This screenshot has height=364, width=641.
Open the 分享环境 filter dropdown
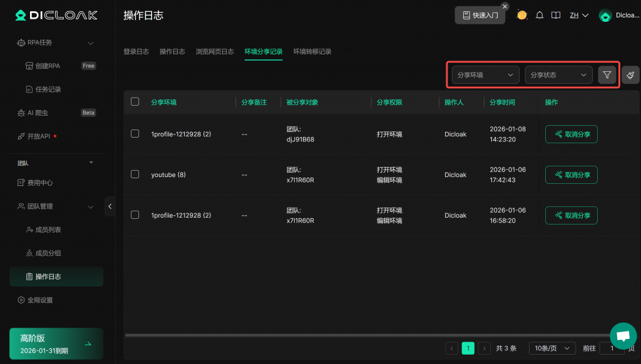pyautogui.click(x=485, y=75)
